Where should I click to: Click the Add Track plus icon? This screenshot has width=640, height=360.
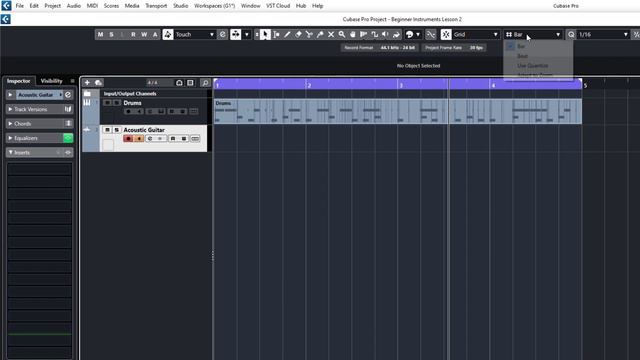(87, 83)
